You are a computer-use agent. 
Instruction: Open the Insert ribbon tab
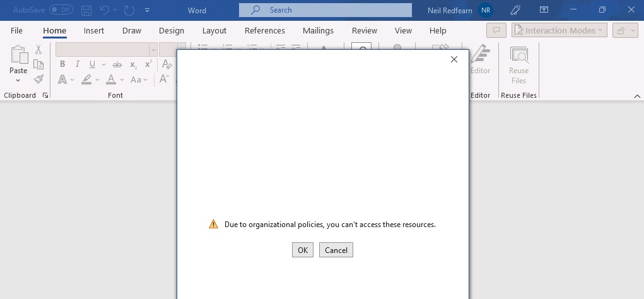pyautogui.click(x=94, y=30)
